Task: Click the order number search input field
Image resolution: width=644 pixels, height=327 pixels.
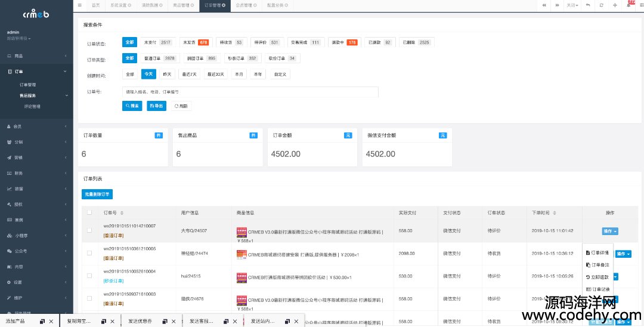Action: (x=250, y=92)
